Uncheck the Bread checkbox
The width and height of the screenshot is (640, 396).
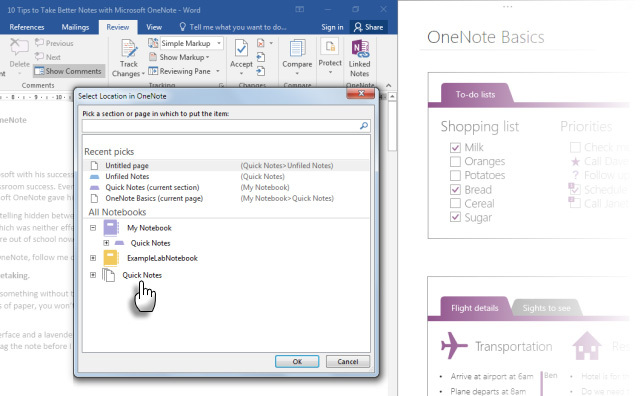pyautogui.click(x=455, y=189)
